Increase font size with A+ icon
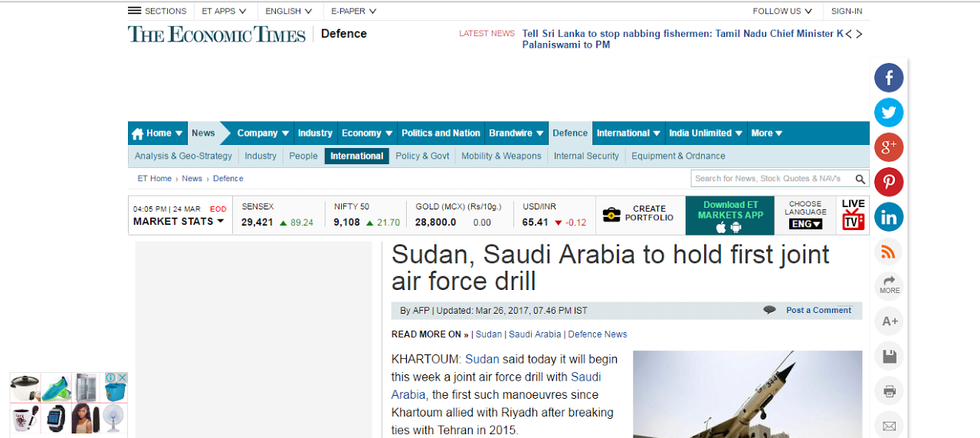980x438 pixels. (x=889, y=321)
